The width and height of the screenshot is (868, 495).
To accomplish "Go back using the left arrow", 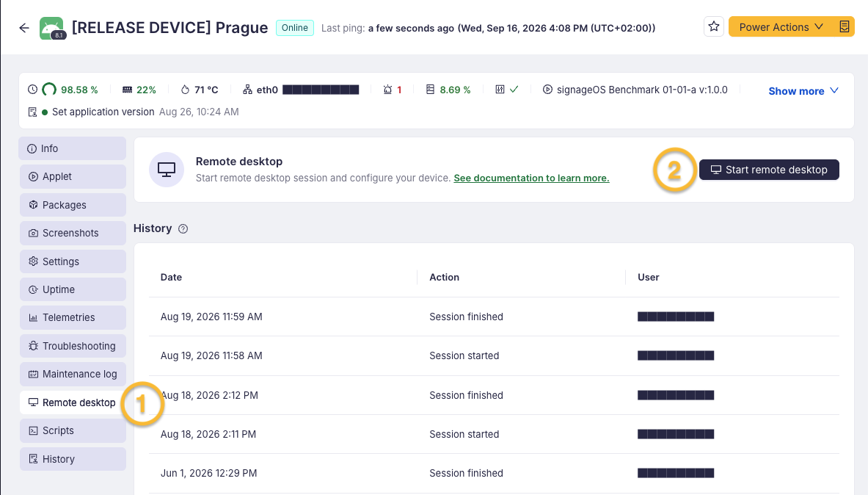I will tap(23, 28).
